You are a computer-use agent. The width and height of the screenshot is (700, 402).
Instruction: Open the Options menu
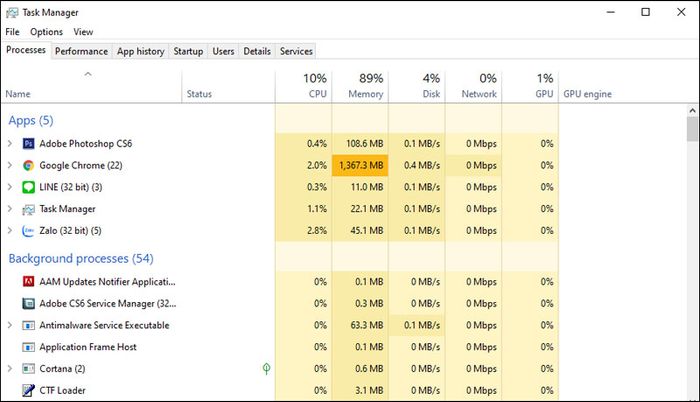[x=46, y=32]
